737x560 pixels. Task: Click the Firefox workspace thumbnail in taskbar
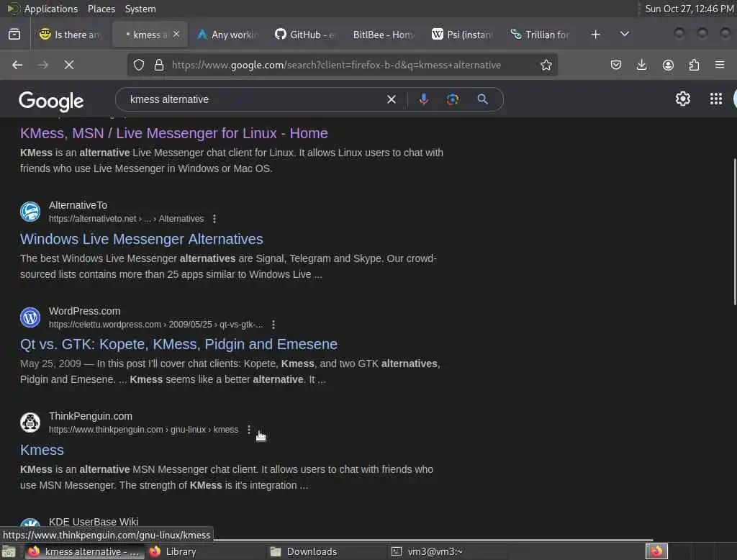pos(656,551)
